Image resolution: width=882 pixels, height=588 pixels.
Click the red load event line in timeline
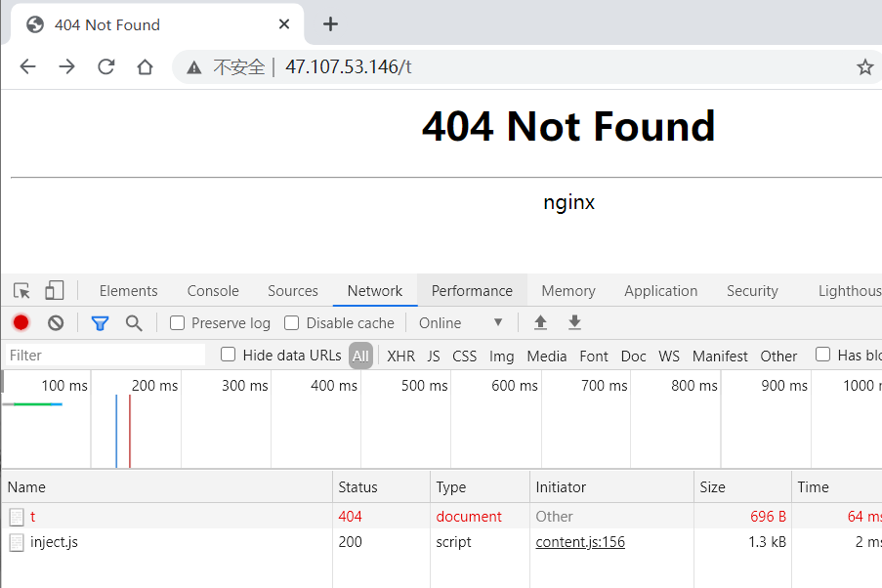coord(129,431)
